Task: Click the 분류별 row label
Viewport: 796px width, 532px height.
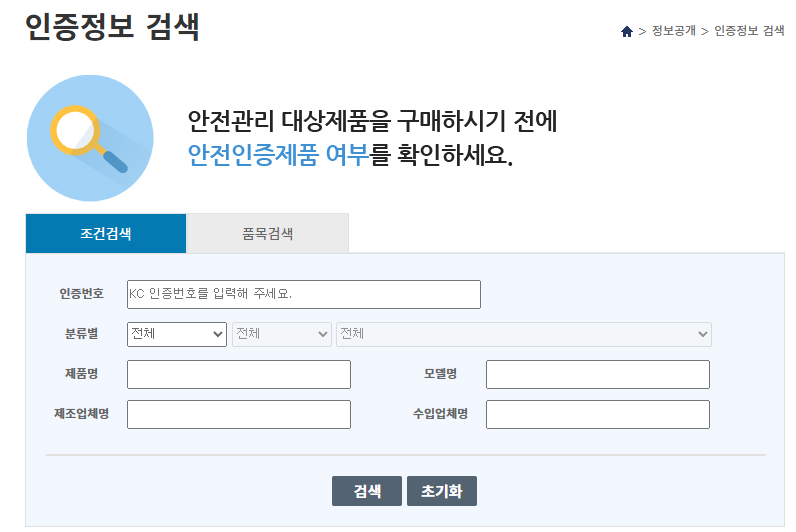Action: (x=81, y=334)
